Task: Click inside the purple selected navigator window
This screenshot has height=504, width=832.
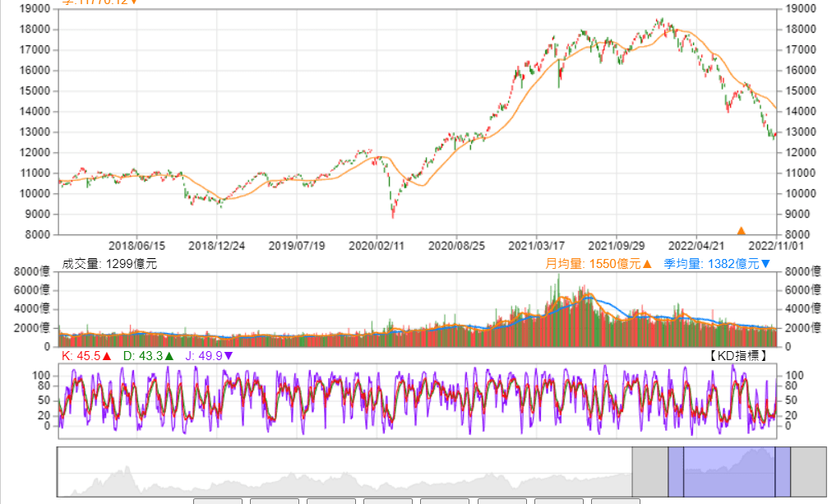Action: (x=729, y=472)
